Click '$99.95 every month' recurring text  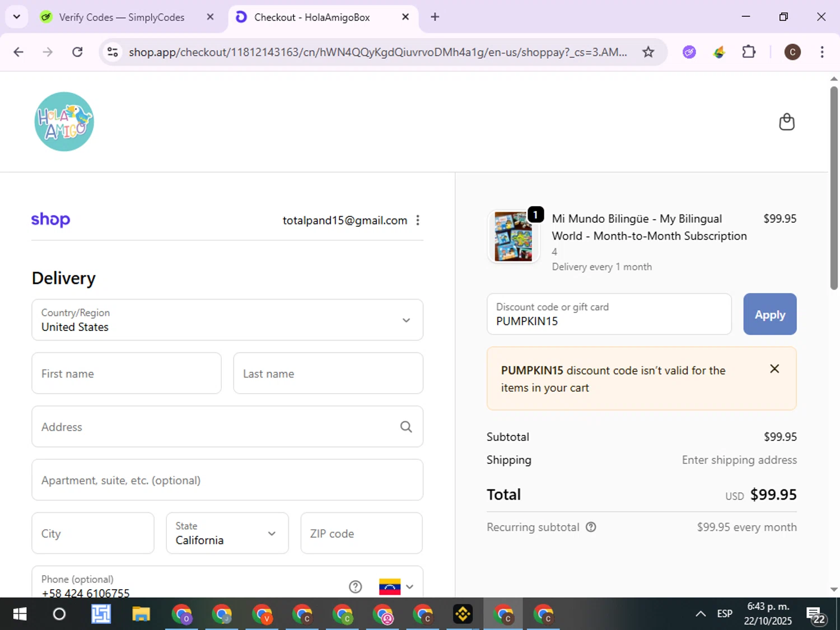[x=746, y=527]
